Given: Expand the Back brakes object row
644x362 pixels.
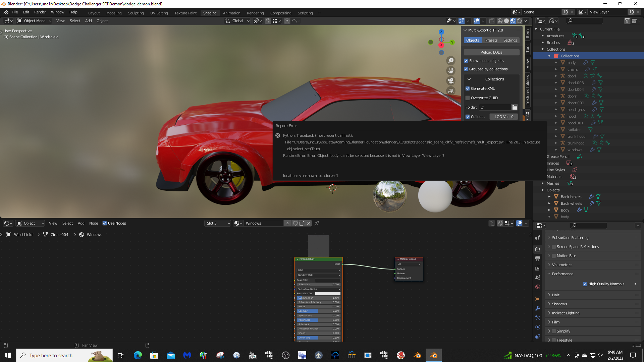Looking at the screenshot, I should pos(549,197).
